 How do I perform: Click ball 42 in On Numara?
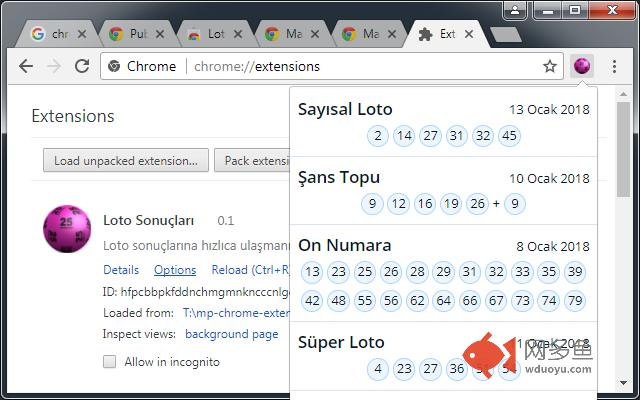(x=312, y=301)
